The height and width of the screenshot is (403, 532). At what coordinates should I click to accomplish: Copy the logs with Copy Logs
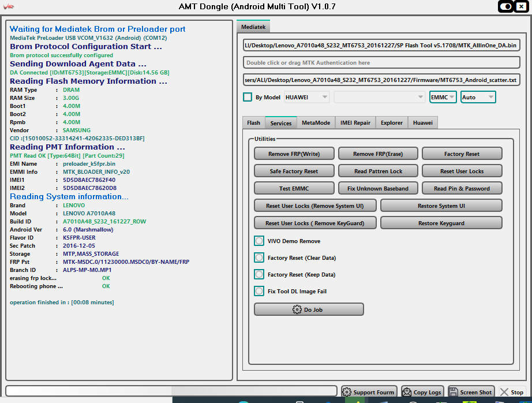coord(423,392)
